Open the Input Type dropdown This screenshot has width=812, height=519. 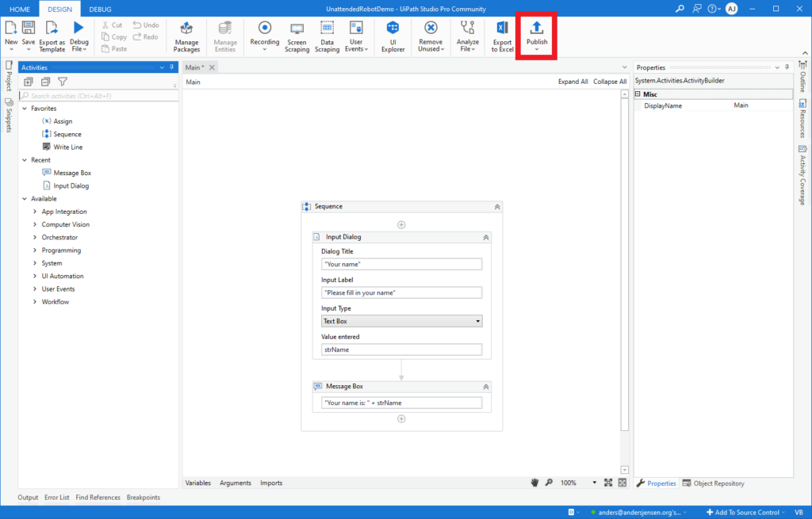(402, 322)
